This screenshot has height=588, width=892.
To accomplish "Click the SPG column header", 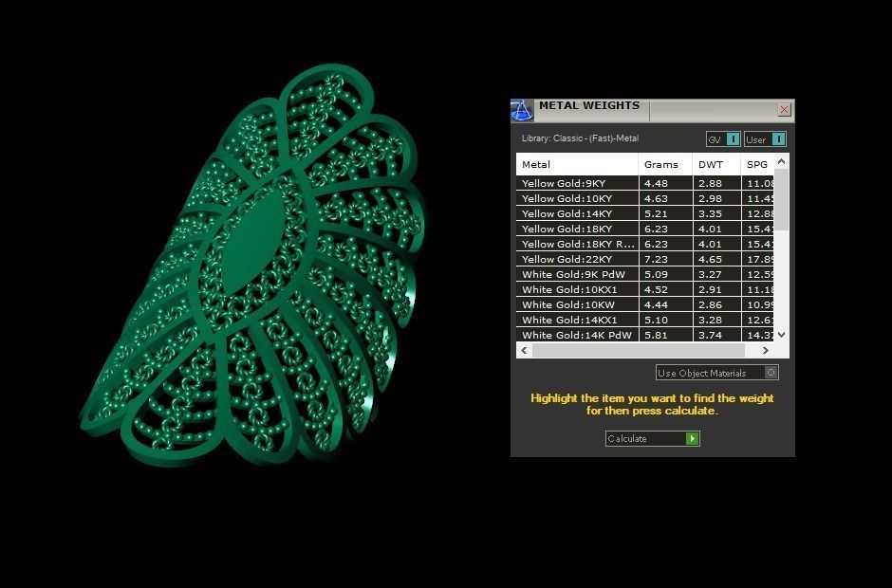I will [x=757, y=164].
